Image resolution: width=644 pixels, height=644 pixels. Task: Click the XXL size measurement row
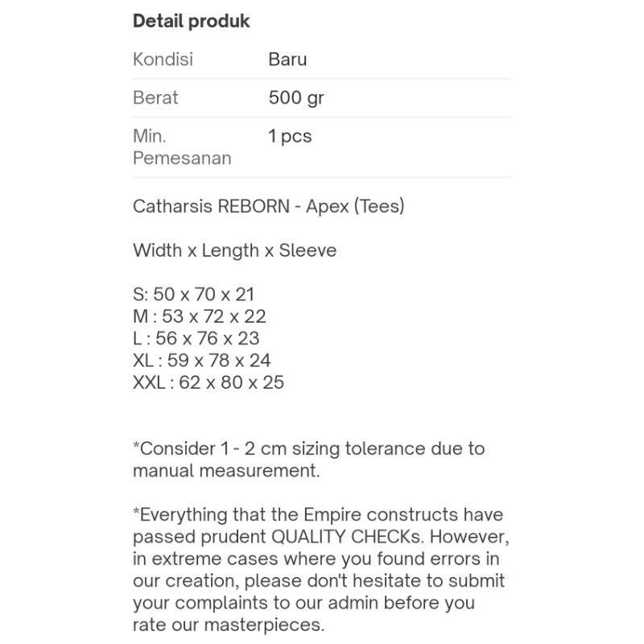click(208, 382)
